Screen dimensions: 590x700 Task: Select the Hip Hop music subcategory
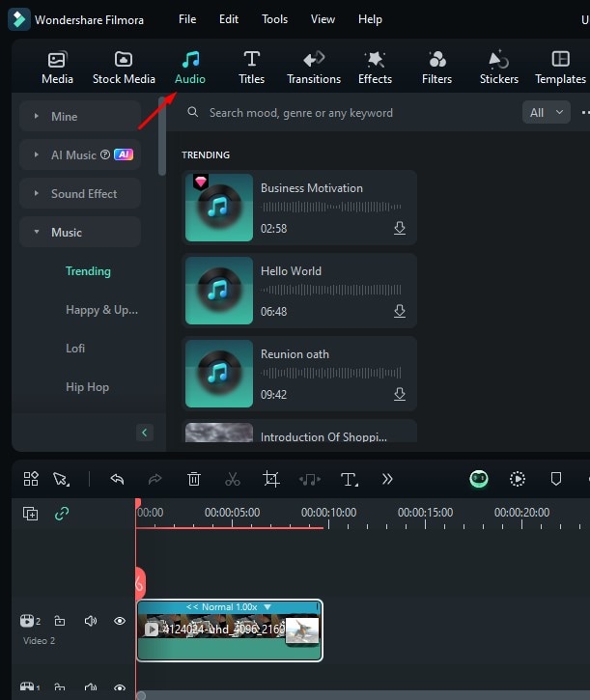coord(87,387)
